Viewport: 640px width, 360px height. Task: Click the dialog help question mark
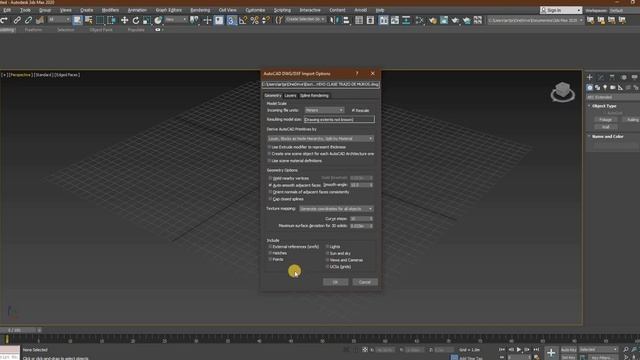coord(357,73)
